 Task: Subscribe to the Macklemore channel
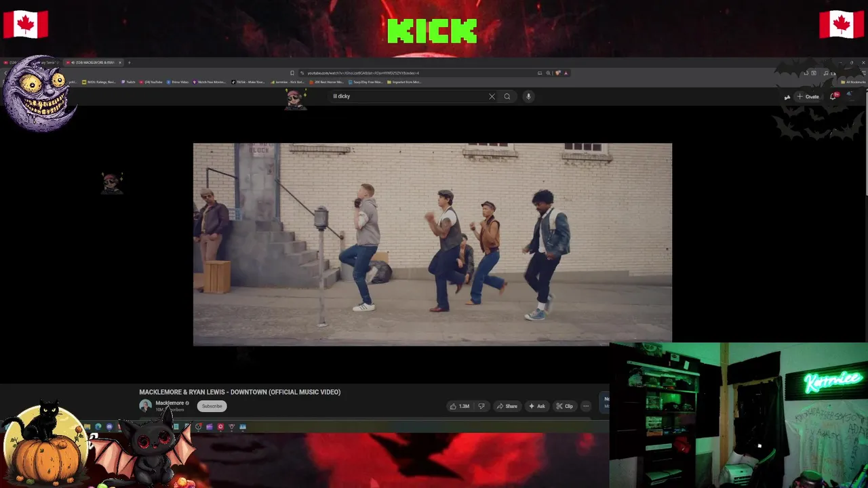[x=212, y=406]
